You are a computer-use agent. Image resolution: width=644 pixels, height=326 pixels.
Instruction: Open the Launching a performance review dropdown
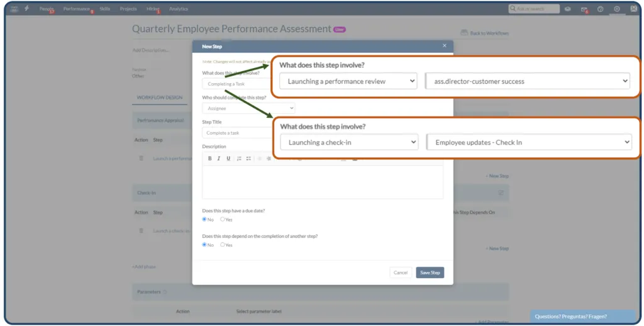point(348,81)
